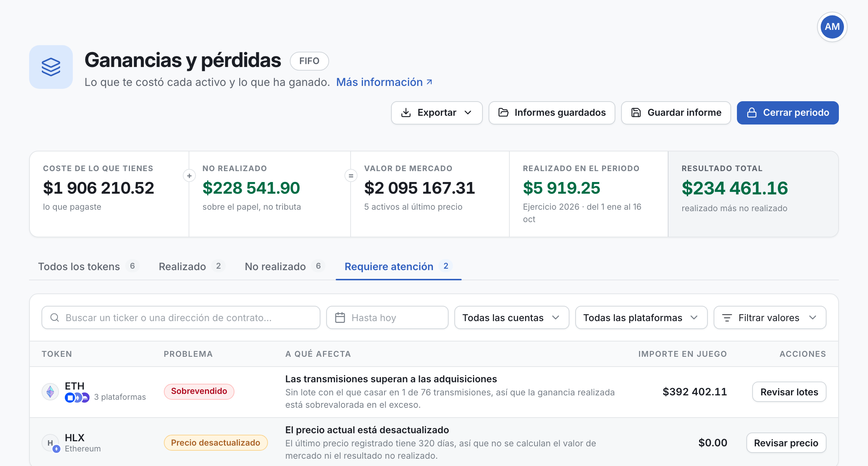Click the FIFO method badge
Screen dimensions: 868x466
click(309, 61)
